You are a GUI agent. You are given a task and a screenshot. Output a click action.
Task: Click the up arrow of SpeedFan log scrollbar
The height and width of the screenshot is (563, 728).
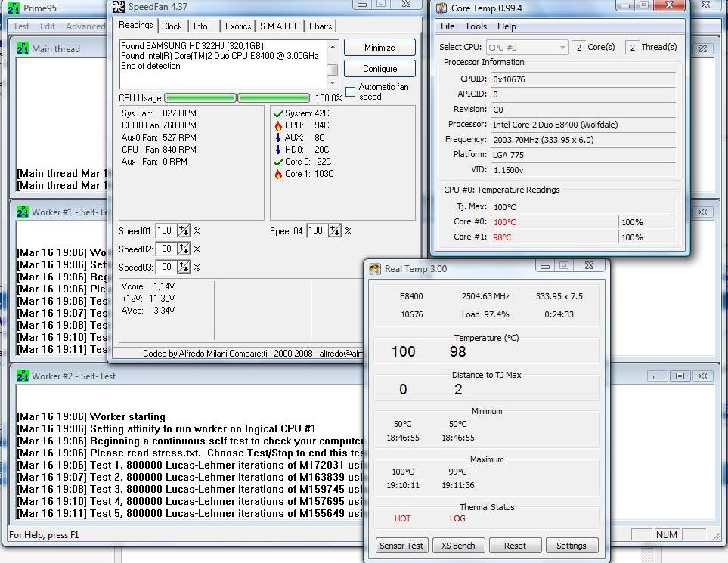click(x=333, y=46)
